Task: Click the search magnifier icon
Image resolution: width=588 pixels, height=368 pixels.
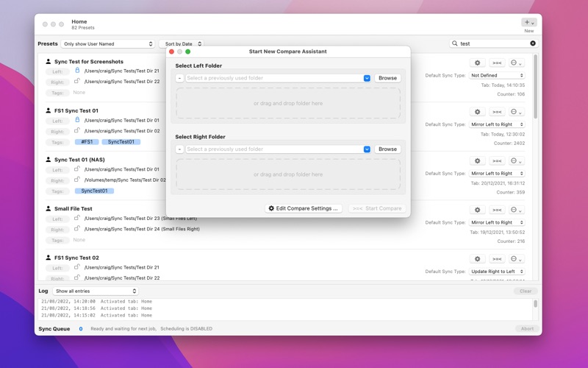Action: click(x=455, y=43)
